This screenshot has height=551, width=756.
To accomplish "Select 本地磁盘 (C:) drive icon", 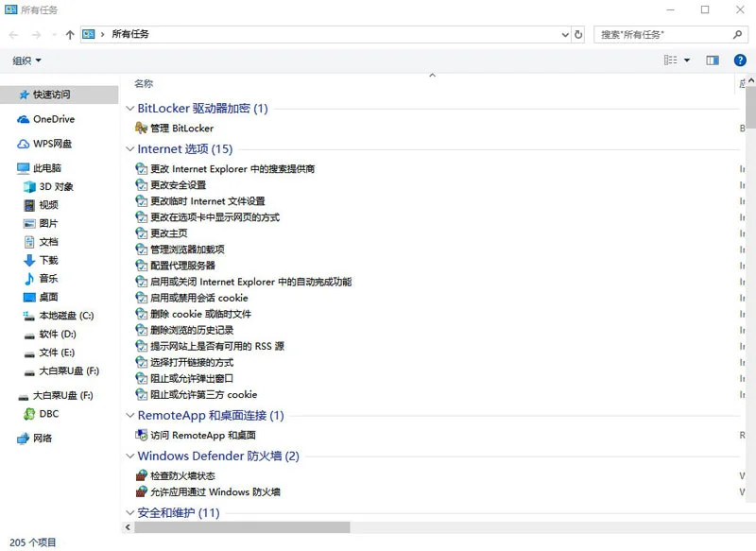I will (x=29, y=316).
